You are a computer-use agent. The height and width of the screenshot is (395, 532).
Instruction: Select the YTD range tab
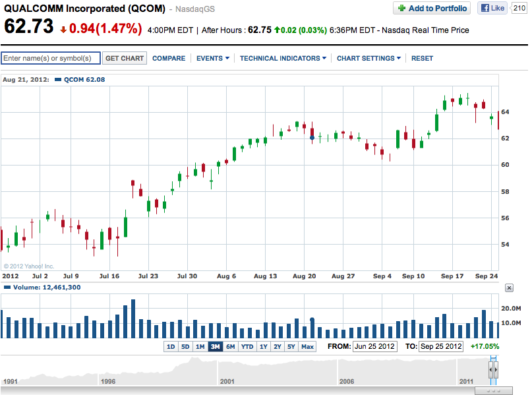247,346
